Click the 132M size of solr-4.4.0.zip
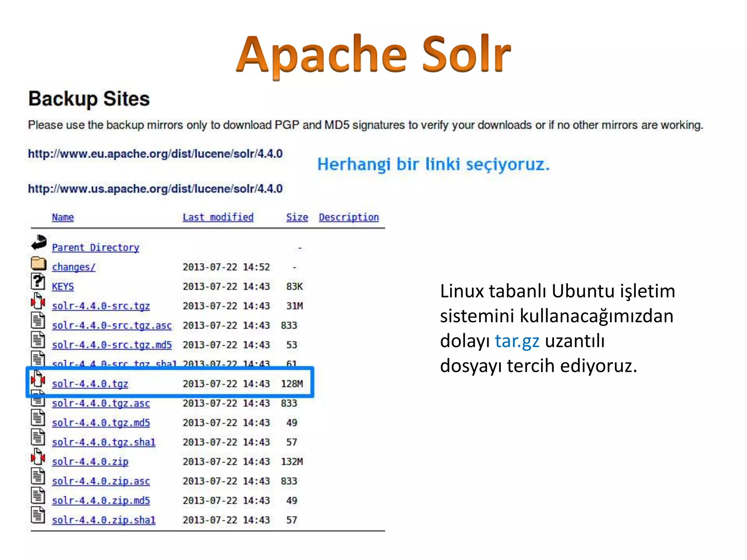This screenshot has height=560, width=747. point(292,462)
